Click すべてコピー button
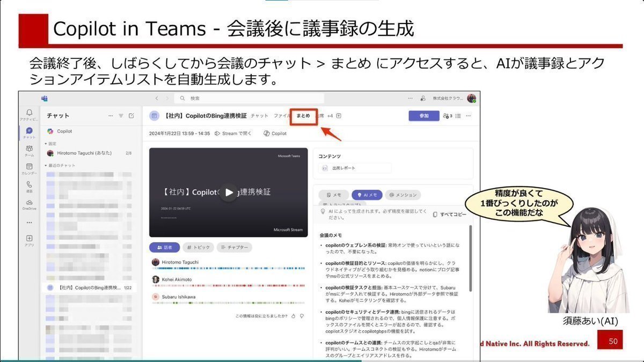Screen dimensions: 644x362 tap(449, 214)
